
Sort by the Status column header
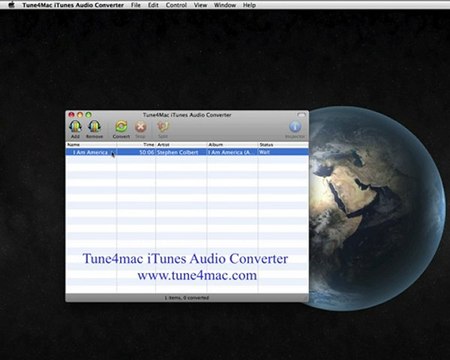283,145
